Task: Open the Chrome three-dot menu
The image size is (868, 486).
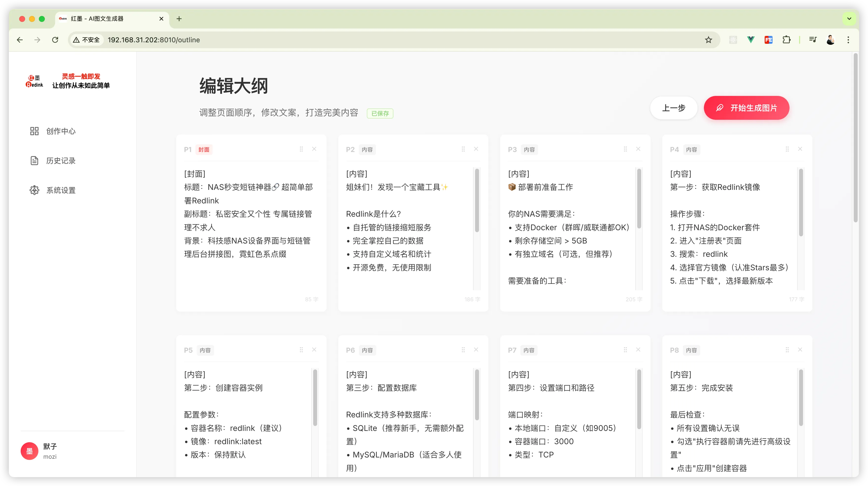Action: pos(849,40)
